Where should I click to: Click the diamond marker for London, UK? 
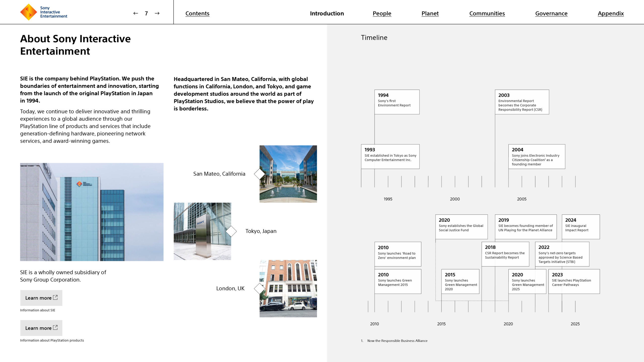(x=259, y=289)
